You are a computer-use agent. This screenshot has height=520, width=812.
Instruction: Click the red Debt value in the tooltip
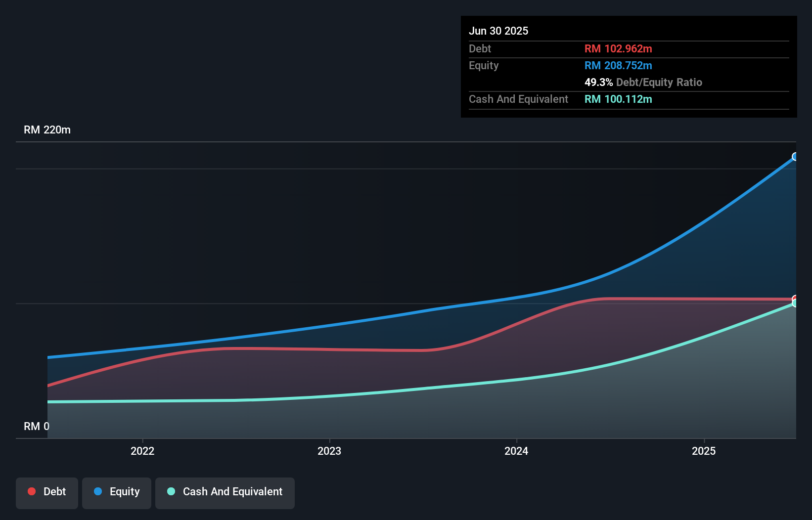click(x=618, y=48)
